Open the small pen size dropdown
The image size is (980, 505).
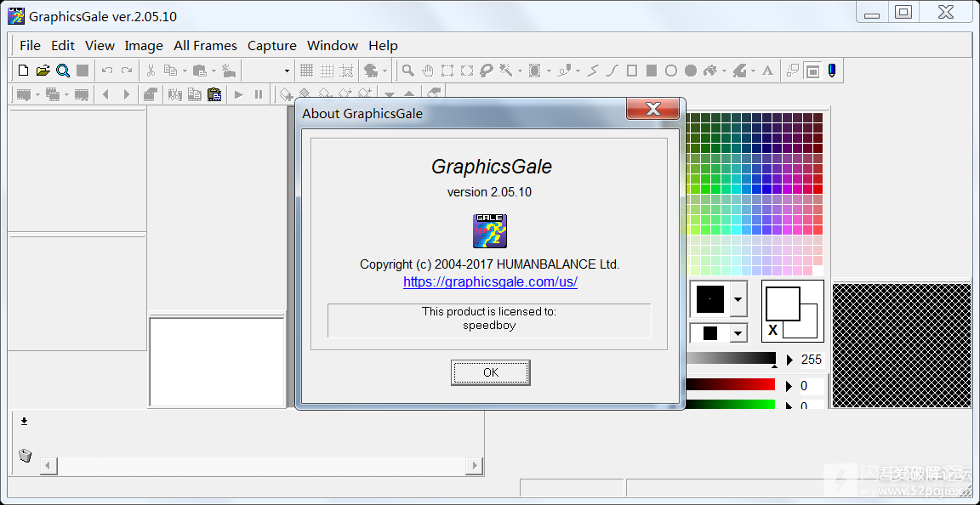click(738, 333)
